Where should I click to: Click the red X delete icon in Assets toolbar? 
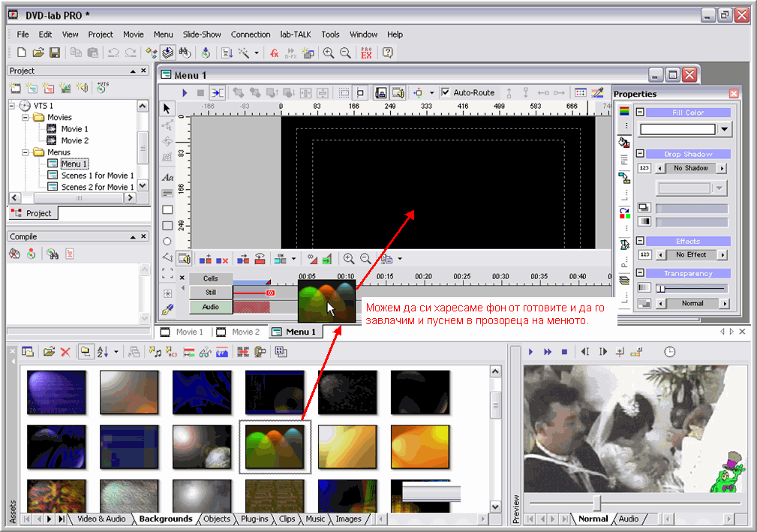tap(66, 352)
